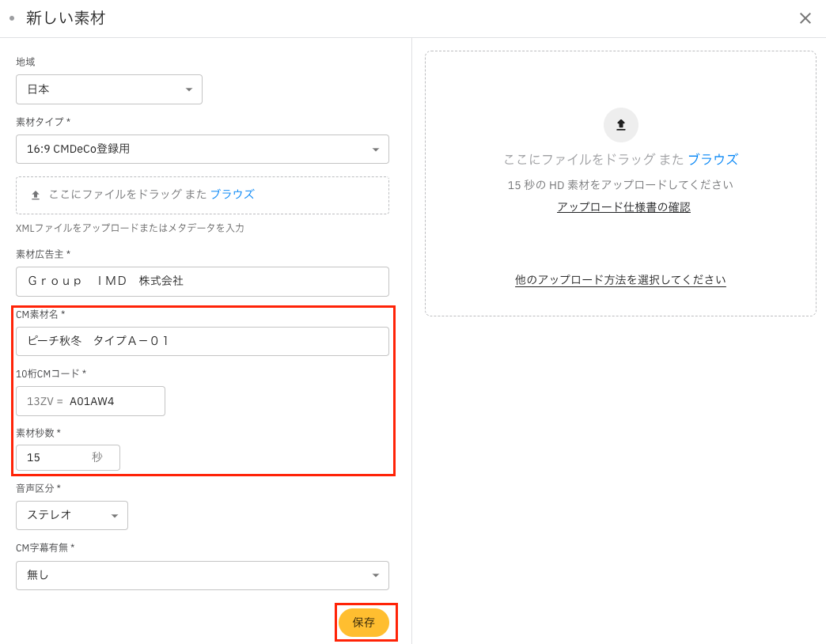Close the 新しい素材 dialog

[x=805, y=18]
